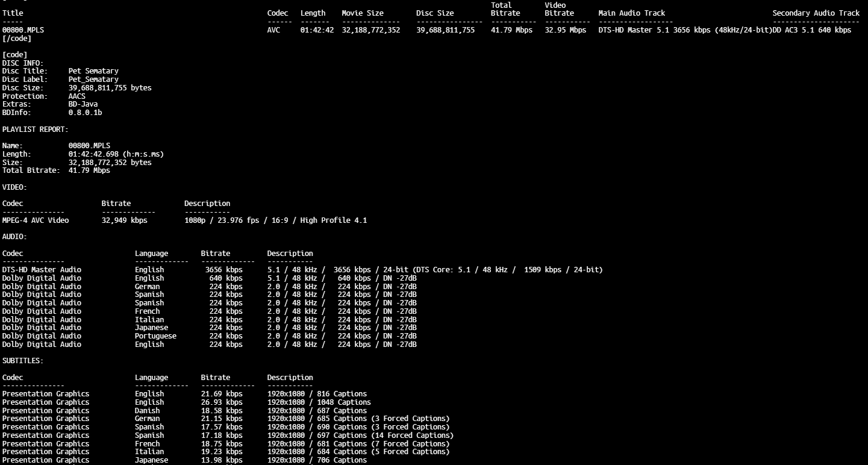Click the BDInfo version 0.8.0.1b
The height and width of the screenshot is (465, 868).
click(85, 113)
